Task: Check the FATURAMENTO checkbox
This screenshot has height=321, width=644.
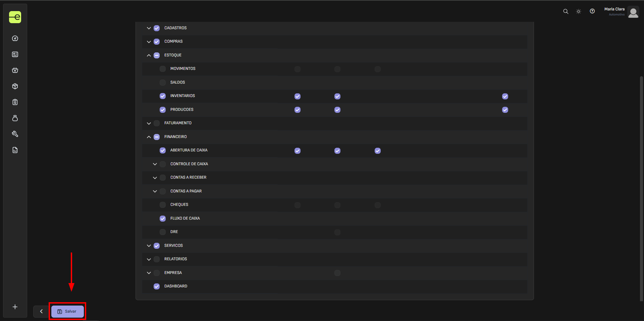Action: tap(157, 123)
